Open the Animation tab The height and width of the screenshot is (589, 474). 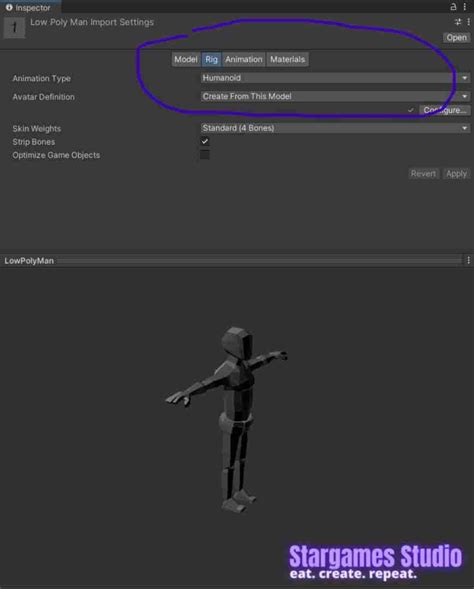244,59
